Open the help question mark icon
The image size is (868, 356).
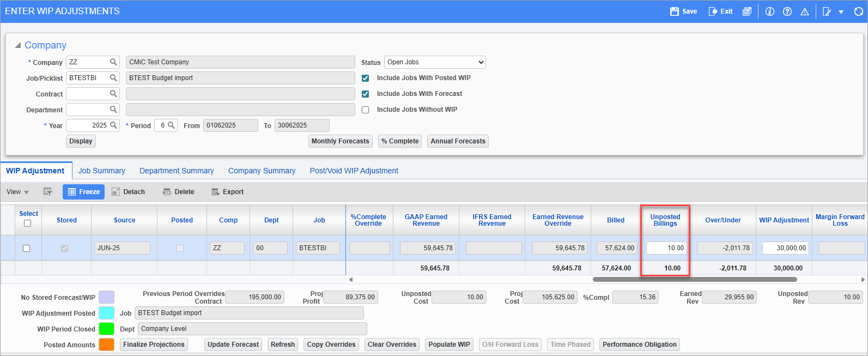[x=787, y=11]
